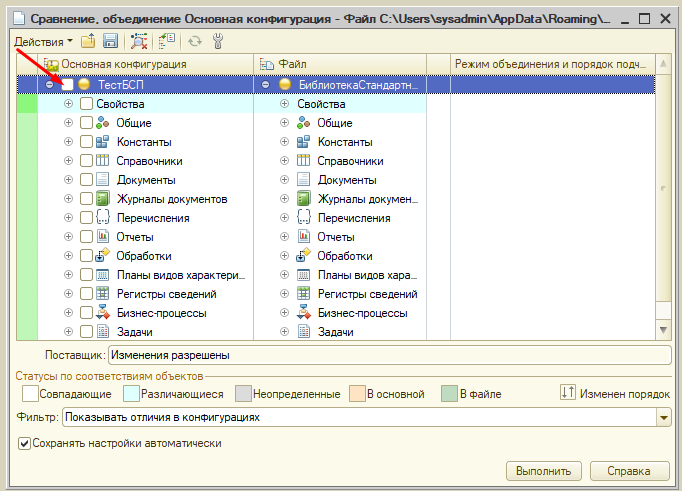Tick the Справочники checkbox
Viewport: 682px width, 491px height.
tap(87, 160)
